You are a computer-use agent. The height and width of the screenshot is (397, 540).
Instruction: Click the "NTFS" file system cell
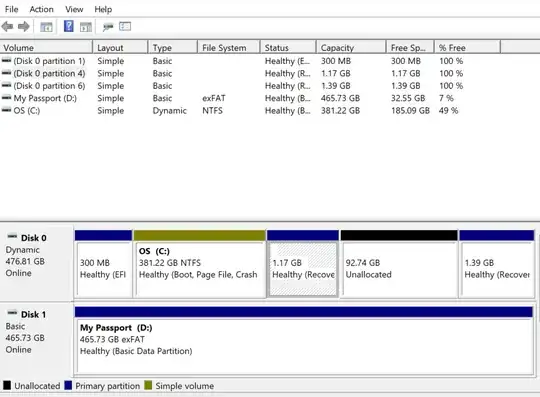point(212,111)
